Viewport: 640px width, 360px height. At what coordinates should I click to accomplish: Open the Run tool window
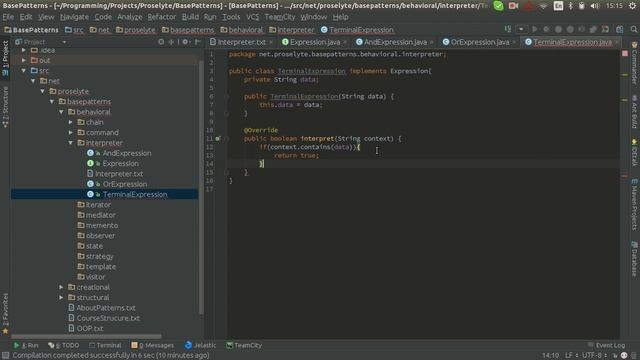click(26, 345)
